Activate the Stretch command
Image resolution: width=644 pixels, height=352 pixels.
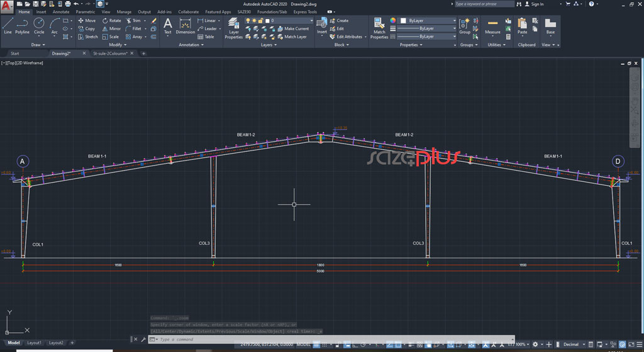tap(88, 37)
